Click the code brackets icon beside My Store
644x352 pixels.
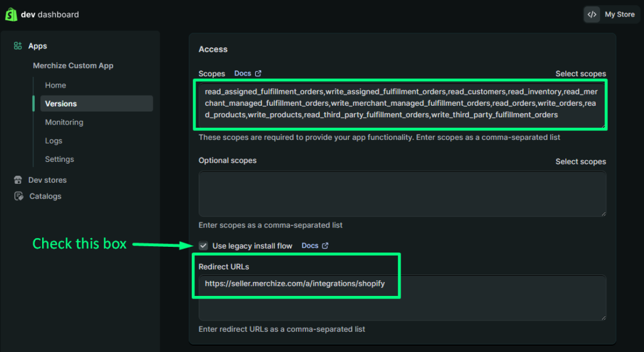(x=591, y=14)
